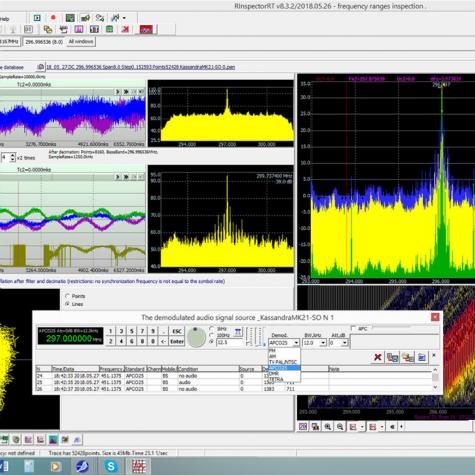This screenshot has width=475, height=475.
Task: Toggle the APC checkbox
Action: tap(354, 329)
